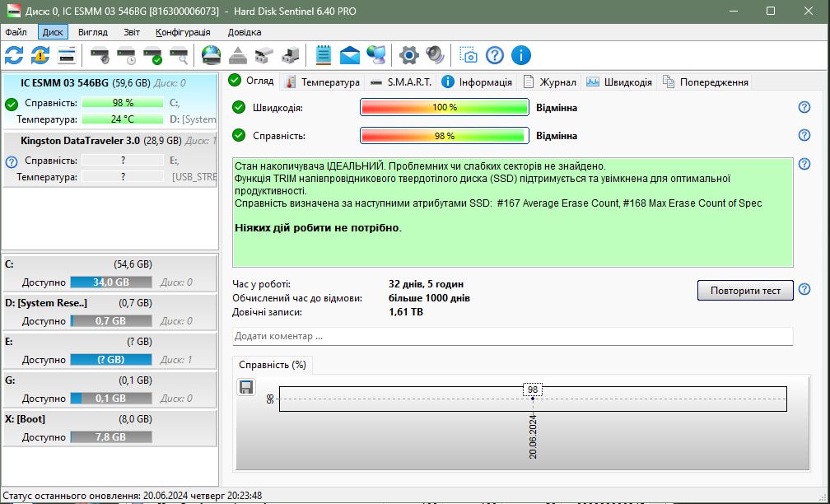Click the Швидкодія 100 % performance bar
Viewport: 830px width, 504px height.
pos(445,107)
